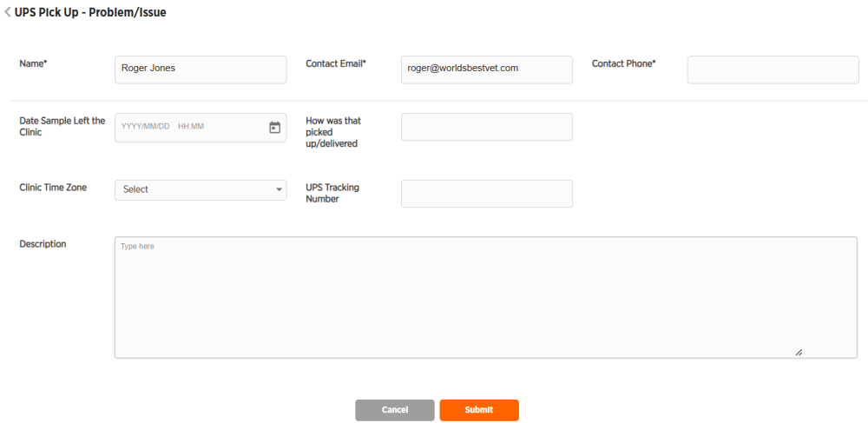Screen dimensions: 868x423
Task: Click the UPS Tracking Number label
Action: [x=332, y=193]
